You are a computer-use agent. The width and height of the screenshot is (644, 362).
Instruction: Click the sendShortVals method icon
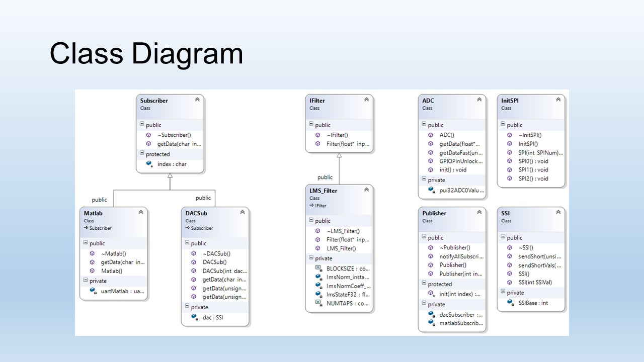click(x=510, y=265)
